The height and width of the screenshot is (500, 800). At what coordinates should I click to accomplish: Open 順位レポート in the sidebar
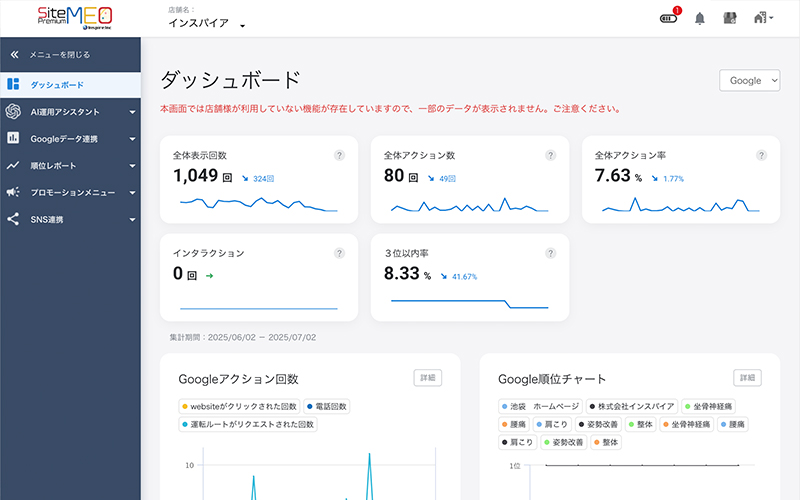click(70, 165)
